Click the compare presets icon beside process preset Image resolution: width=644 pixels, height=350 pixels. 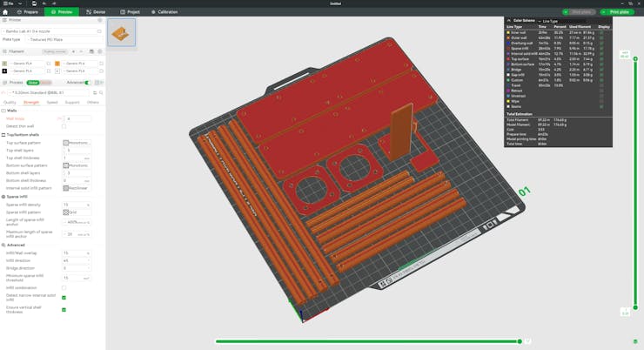click(95, 92)
